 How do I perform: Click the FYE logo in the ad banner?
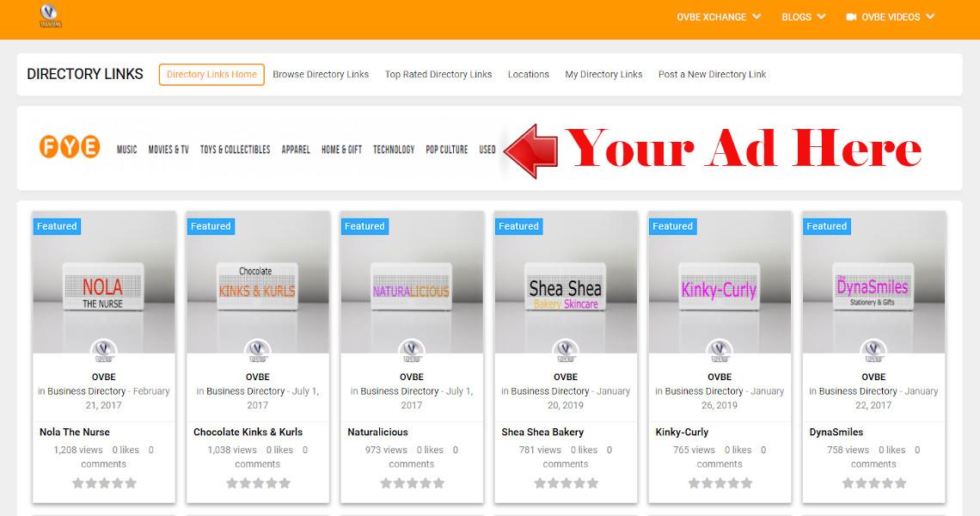[x=70, y=148]
